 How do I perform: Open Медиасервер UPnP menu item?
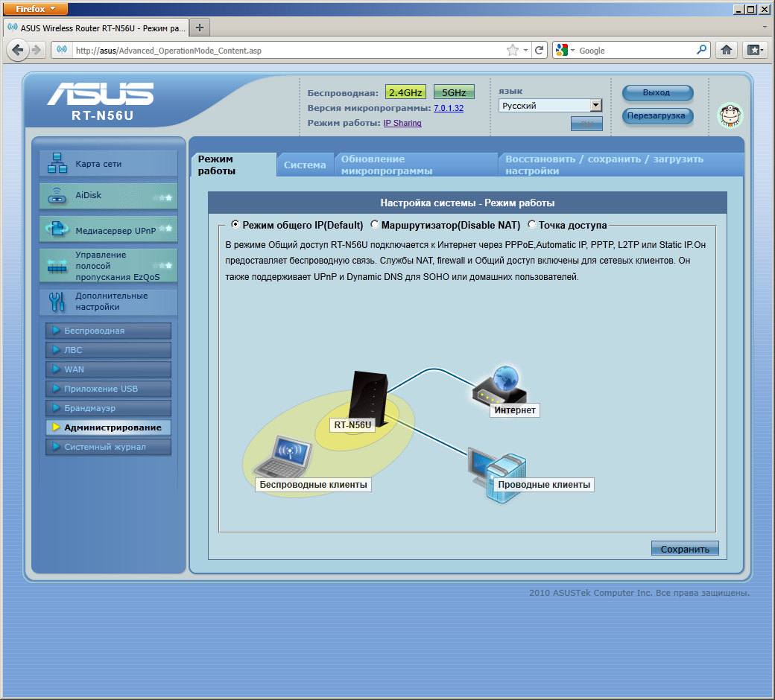(x=108, y=229)
